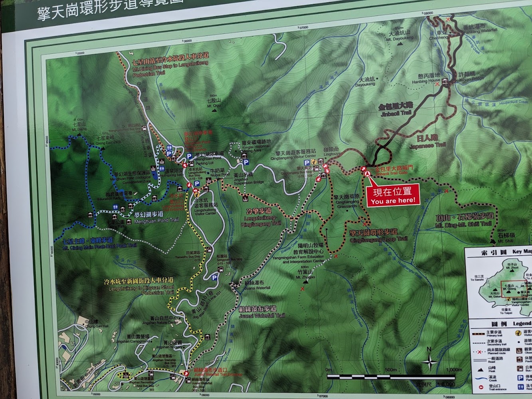Click parking icon beside Qingtiangang Visitor Center

pos(307,163)
